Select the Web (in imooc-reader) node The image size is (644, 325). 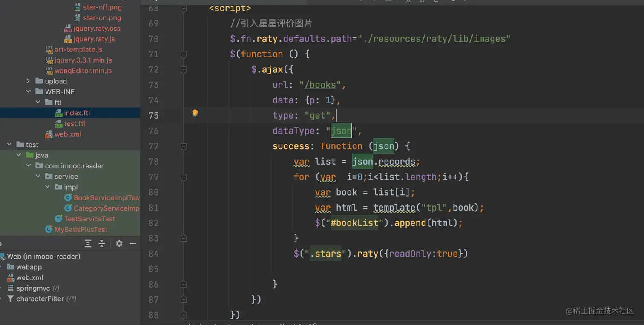[x=43, y=257]
